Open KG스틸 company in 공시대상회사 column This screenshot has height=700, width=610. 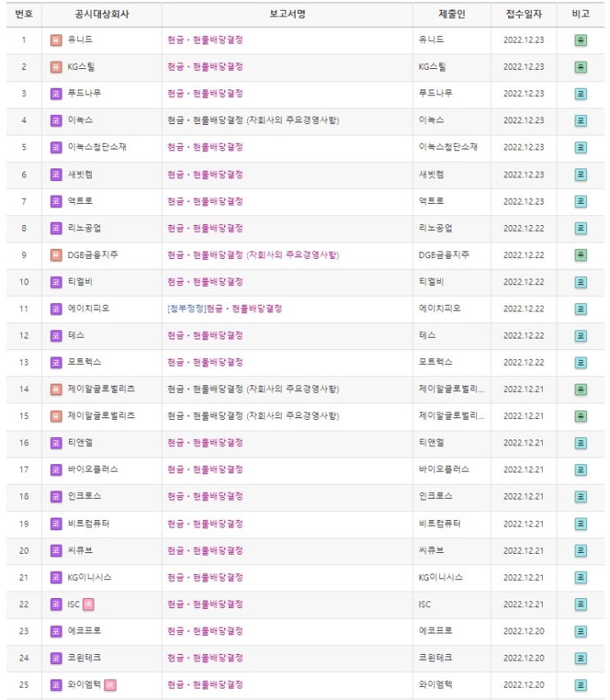click(81, 67)
